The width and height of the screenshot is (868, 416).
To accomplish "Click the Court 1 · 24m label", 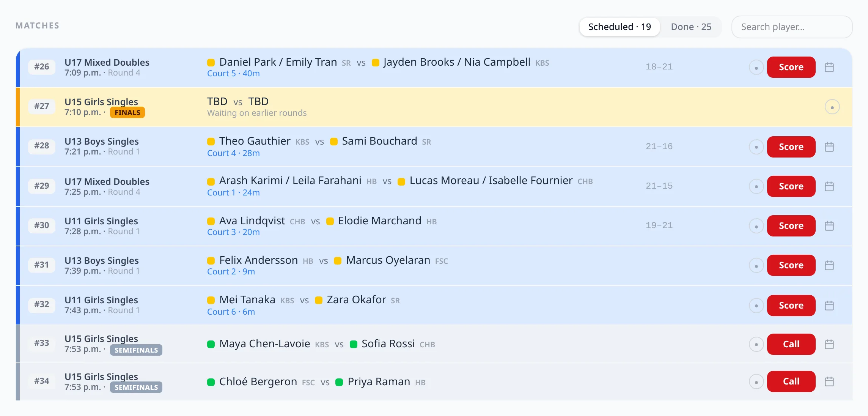I will 233,193.
